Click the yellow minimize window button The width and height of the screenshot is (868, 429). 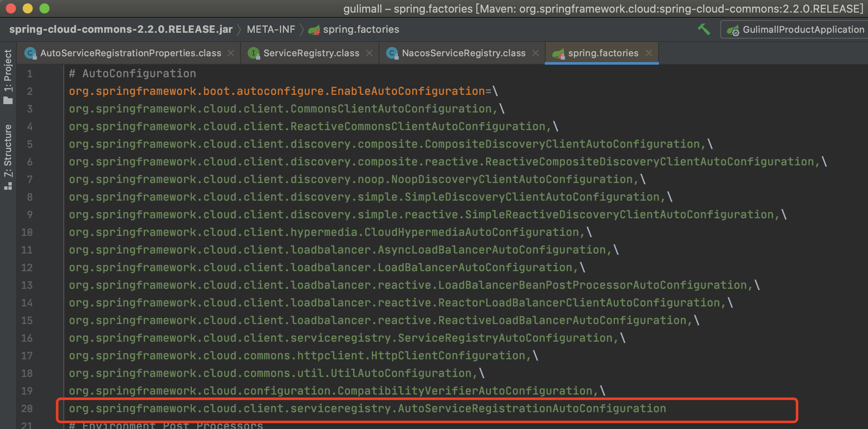[28, 8]
